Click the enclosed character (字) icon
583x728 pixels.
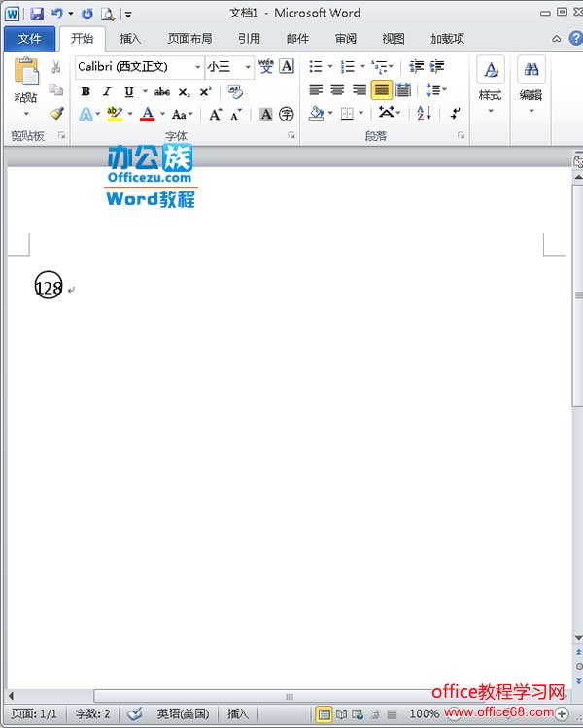[x=287, y=114]
